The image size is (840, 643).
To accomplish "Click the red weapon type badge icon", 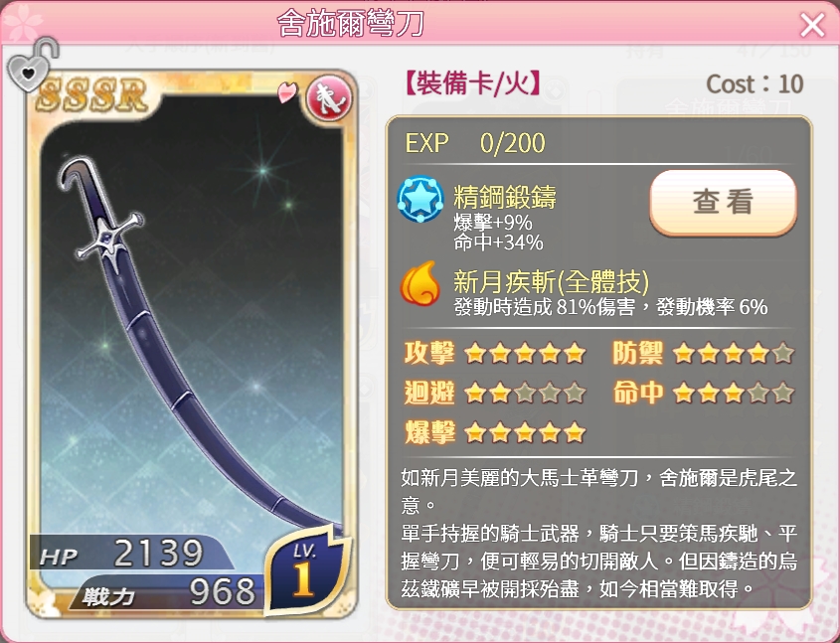I will point(328,98).
